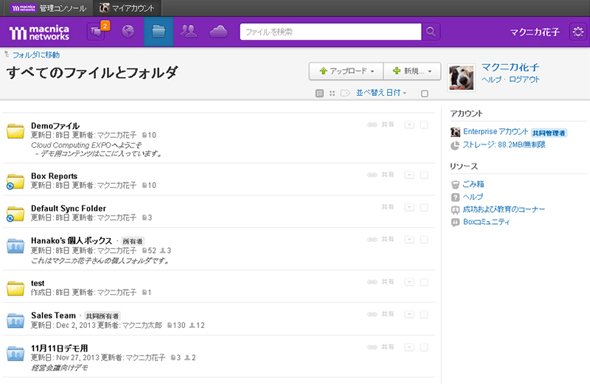The width and height of the screenshot is (590, 384).
Task: Check the Hanako's 個人ボックス row checkbox
Action: [x=424, y=240]
